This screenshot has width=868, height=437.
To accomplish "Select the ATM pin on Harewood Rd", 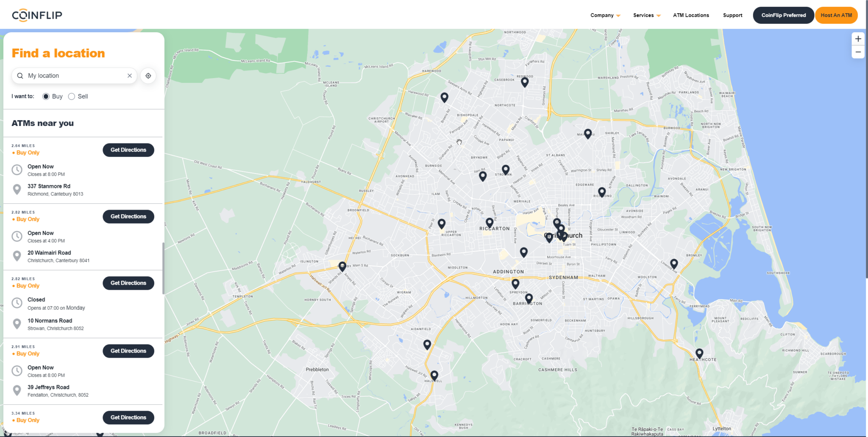I will tap(444, 97).
